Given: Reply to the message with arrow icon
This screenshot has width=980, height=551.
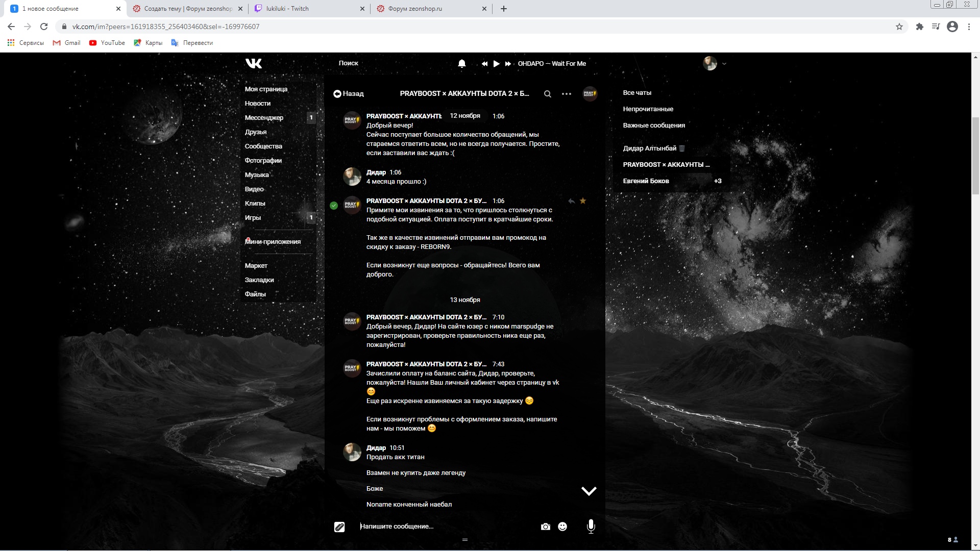Looking at the screenshot, I should click(572, 201).
